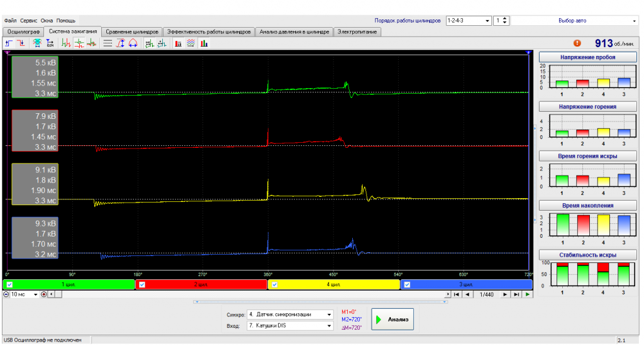
Task: Switch to the Сравнение цилиндров tab
Action: [132, 31]
